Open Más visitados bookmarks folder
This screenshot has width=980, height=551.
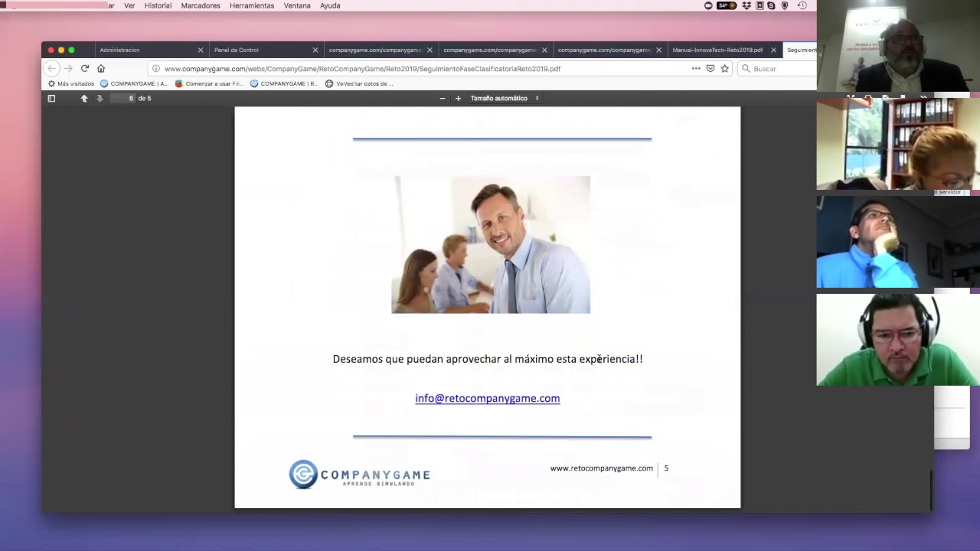pyautogui.click(x=71, y=83)
